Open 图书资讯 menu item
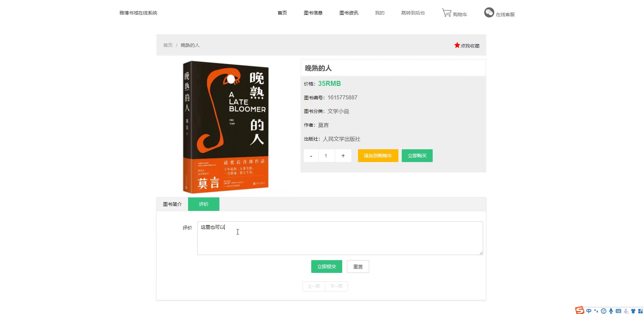The image size is (644, 314). [x=349, y=13]
